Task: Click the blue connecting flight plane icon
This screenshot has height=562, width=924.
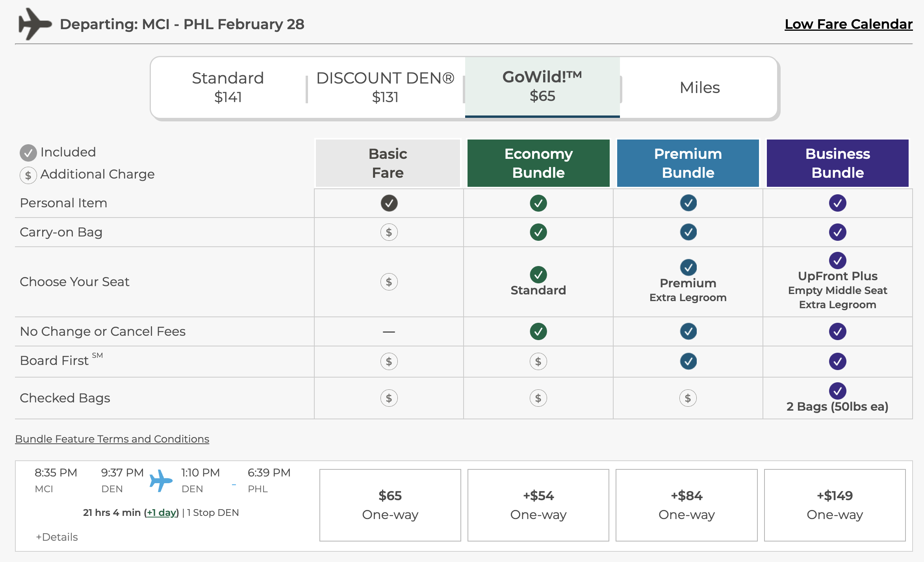Action: (x=161, y=480)
